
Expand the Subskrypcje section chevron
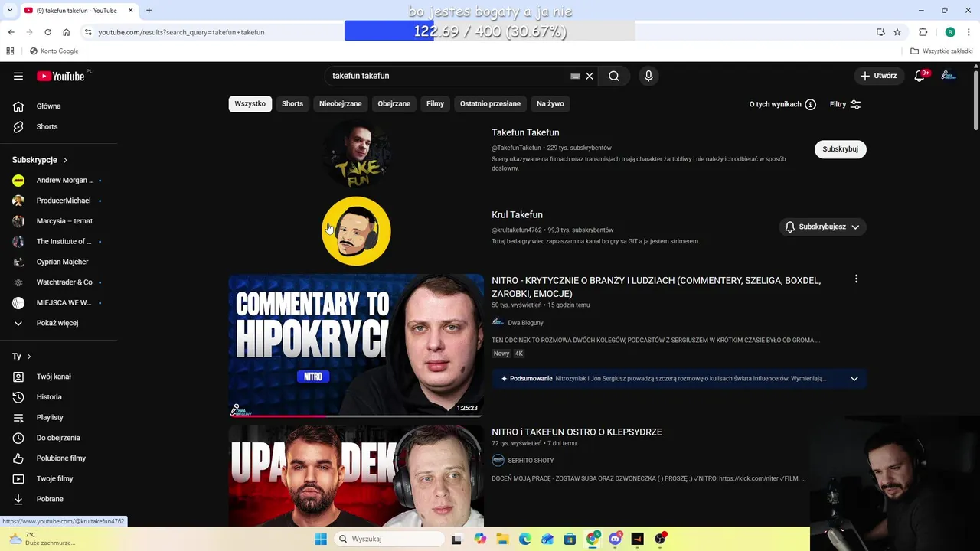tap(65, 160)
